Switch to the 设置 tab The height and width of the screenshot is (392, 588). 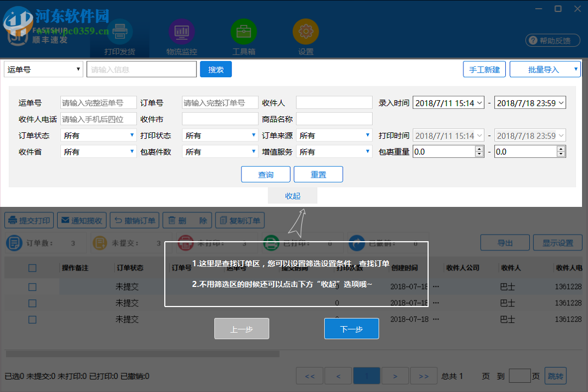(x=306, y=32)
